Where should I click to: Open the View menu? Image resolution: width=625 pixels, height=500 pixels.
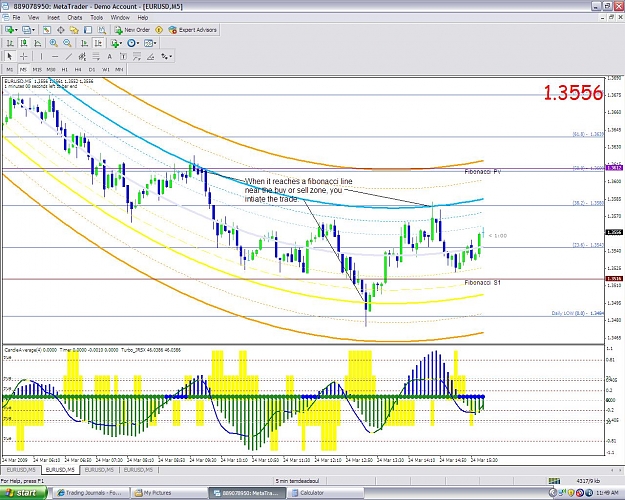click(33, 18)
